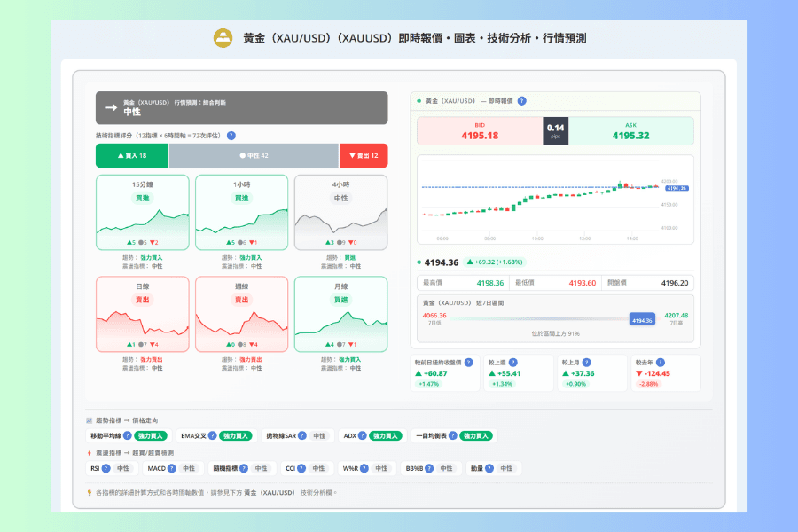Screen dimensions: 798x532
Task: Click the 強力買入 badge for 一目均衡表
Action: click(476, 435)
